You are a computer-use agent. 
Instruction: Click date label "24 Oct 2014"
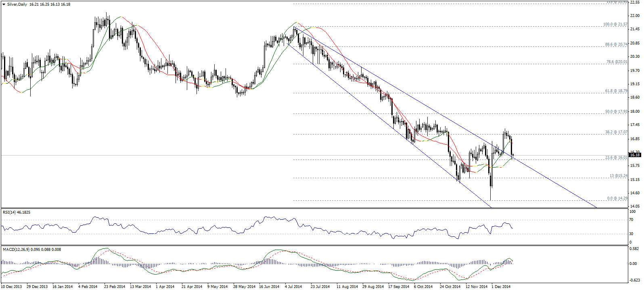[x=450, y=287]
